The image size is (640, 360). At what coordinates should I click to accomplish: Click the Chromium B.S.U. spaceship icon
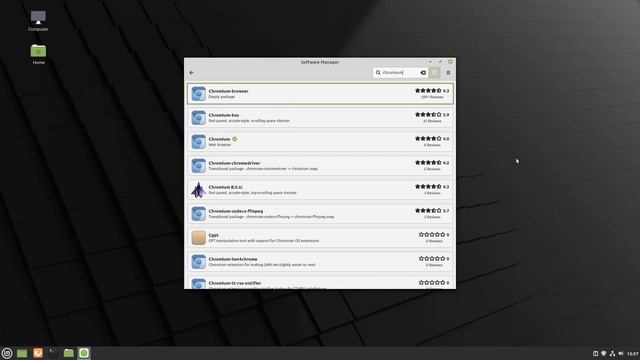click(x=199, y=190)
